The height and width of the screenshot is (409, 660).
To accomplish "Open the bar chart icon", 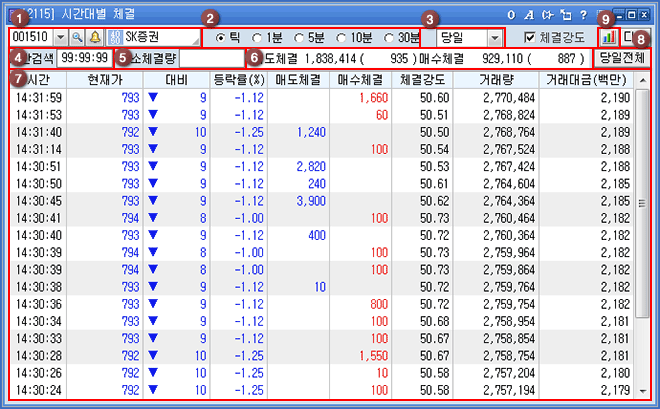I will tap(609, 37).
